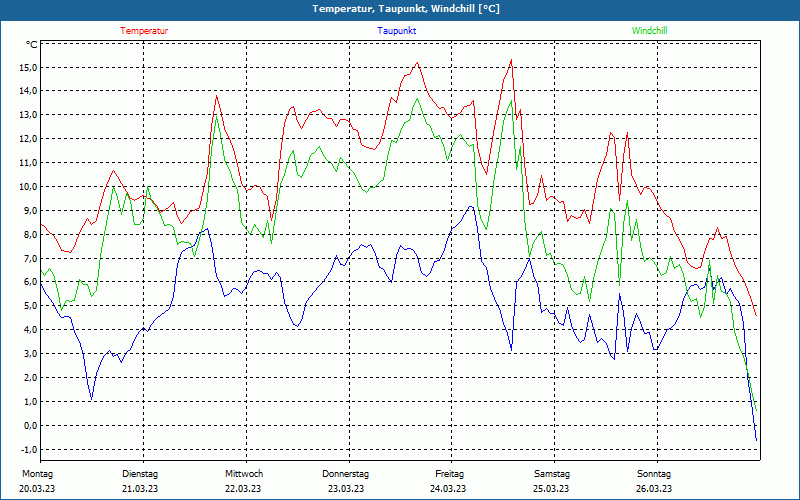Image resolution: width=800 pixels, height=500 pixels.
Task: Click the 0,0 y-axis value
Action: click(30, 426)
